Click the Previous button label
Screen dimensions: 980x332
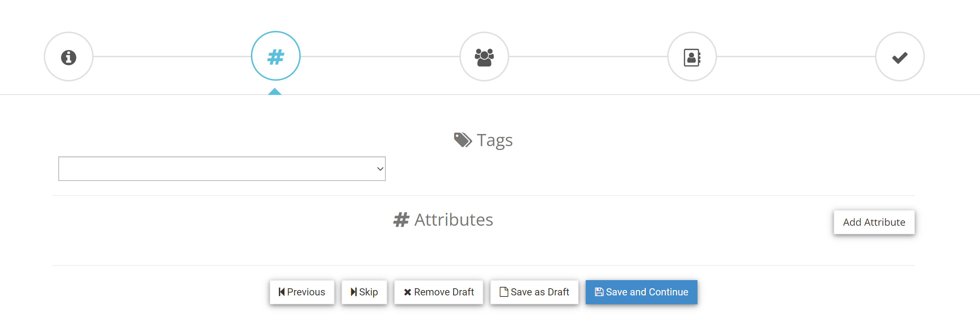(x=306, y=292)
